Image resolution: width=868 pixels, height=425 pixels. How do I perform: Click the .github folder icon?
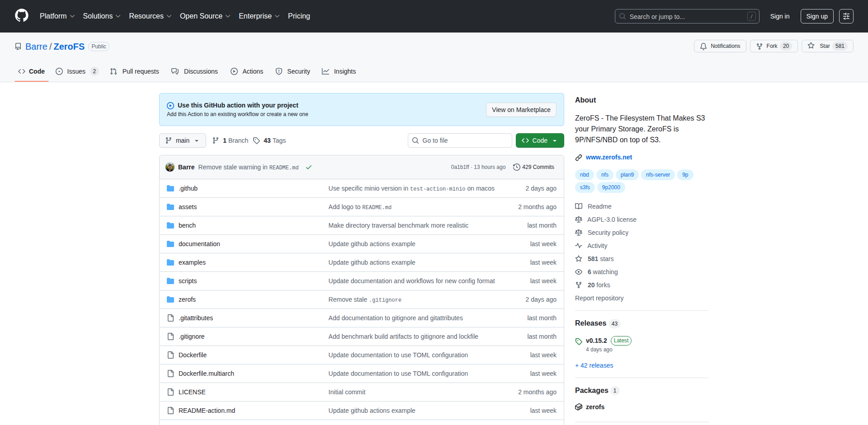[170, 188]
